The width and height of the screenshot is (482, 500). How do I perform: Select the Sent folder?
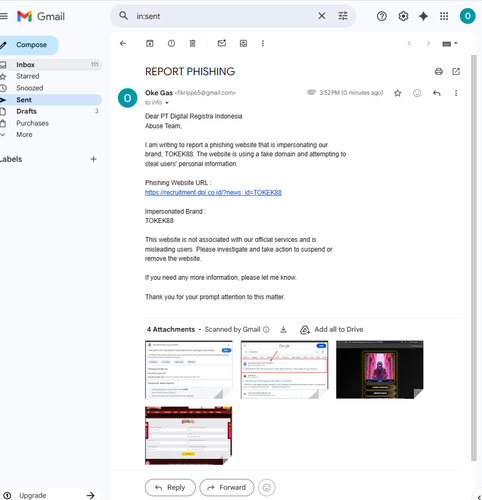(x=50, y=100)
